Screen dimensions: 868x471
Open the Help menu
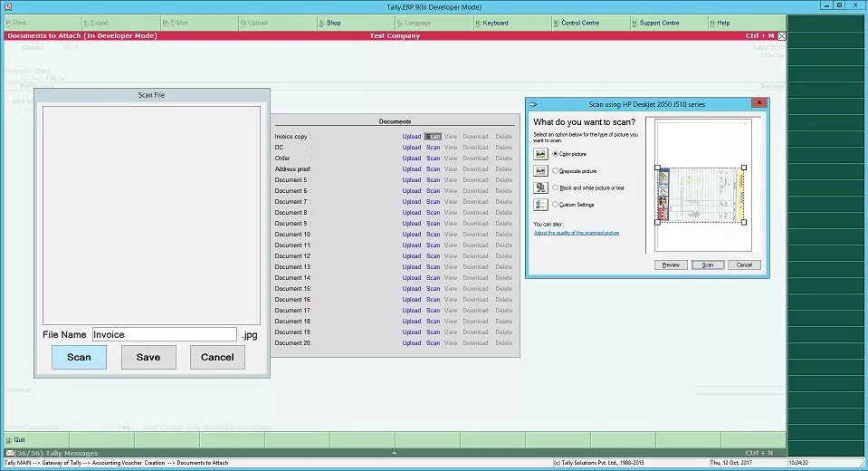tap(720, 23)
